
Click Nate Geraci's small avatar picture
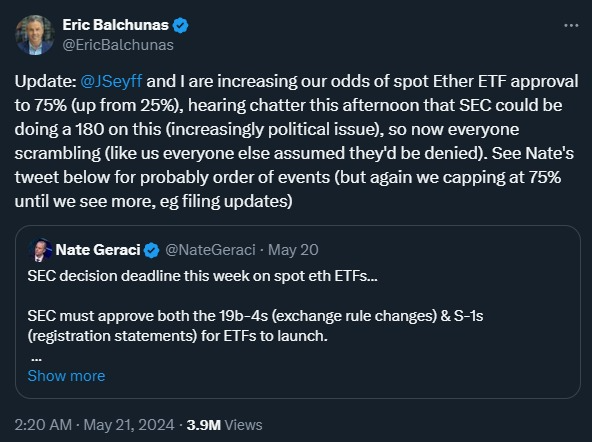(x=40, y=250)
